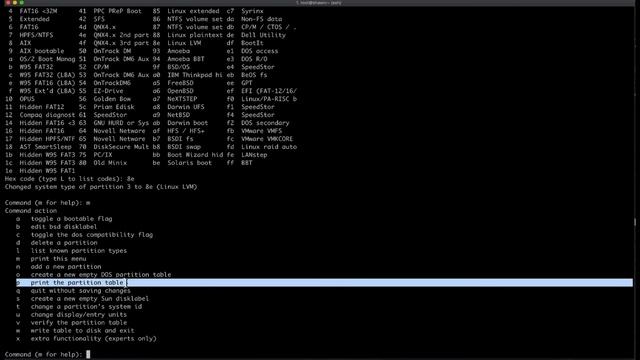Click the 'AST SmartSleep' partition type entry

point(45,147)
